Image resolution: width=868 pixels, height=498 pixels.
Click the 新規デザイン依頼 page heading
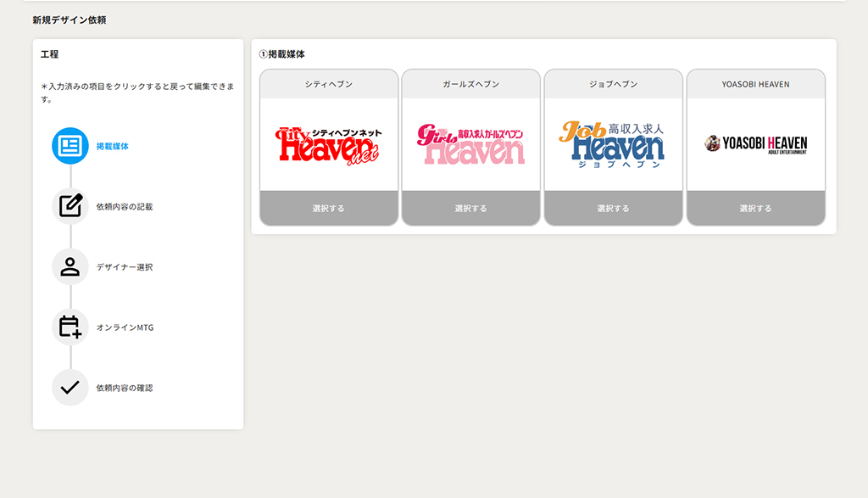click(x=70, y=20)
